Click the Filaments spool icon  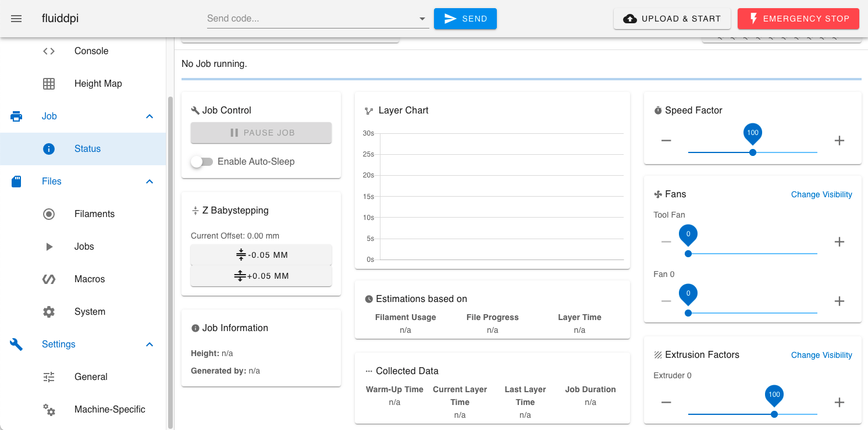(x=49, y=214)
